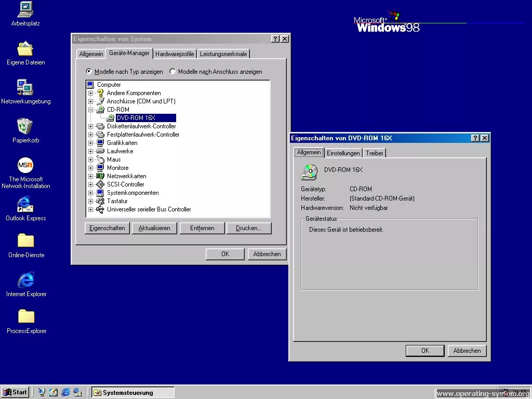Expand the Andere Komponenten node
Image resolution: width=532 pixels, height=399 pixels.
pos(90,93)
